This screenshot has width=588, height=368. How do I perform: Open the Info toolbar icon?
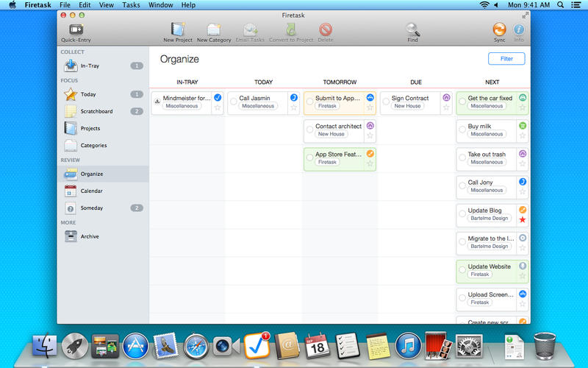click(x=519, y=30)
